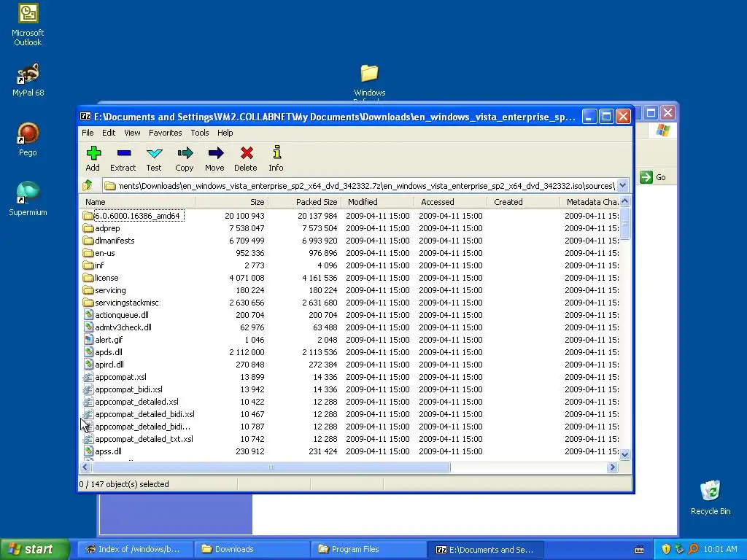Open the Info toolbar icon
Viewport: 747px width, 560px height.
[x=276, y=152]
